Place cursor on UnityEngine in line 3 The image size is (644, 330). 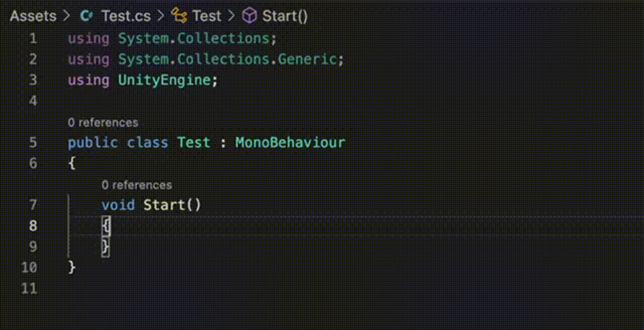coord(164,80)
